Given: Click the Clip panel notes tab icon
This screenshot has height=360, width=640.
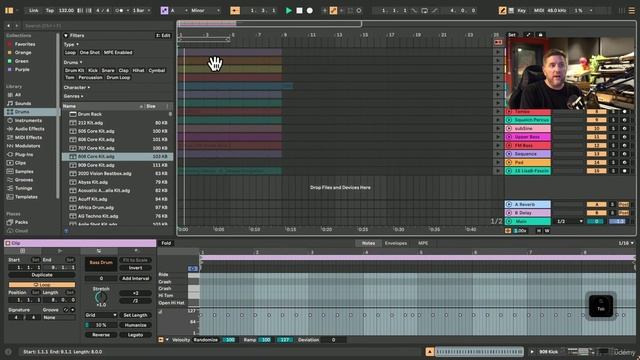Looking at the screenshot, I should pyautogui.click(x=22, y=251).
